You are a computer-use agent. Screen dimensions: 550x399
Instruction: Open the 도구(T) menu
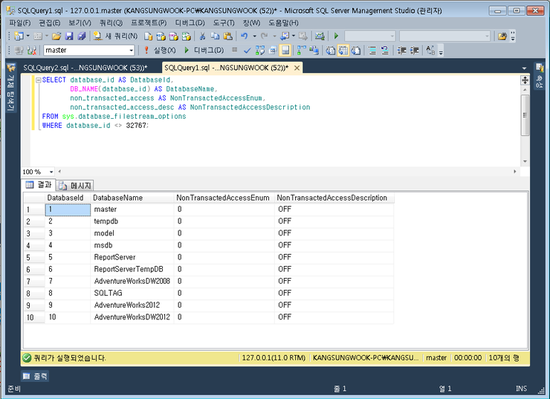coord(223,23)
